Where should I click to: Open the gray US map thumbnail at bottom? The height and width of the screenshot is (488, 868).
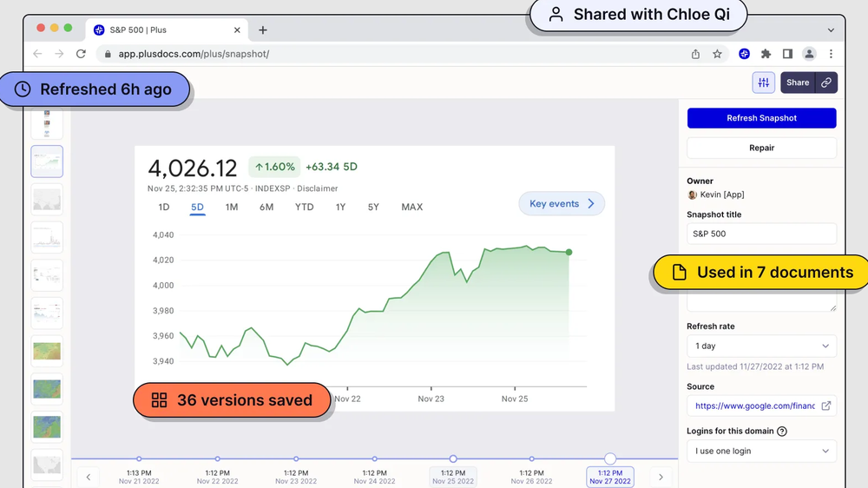click(x=47, y=465)
